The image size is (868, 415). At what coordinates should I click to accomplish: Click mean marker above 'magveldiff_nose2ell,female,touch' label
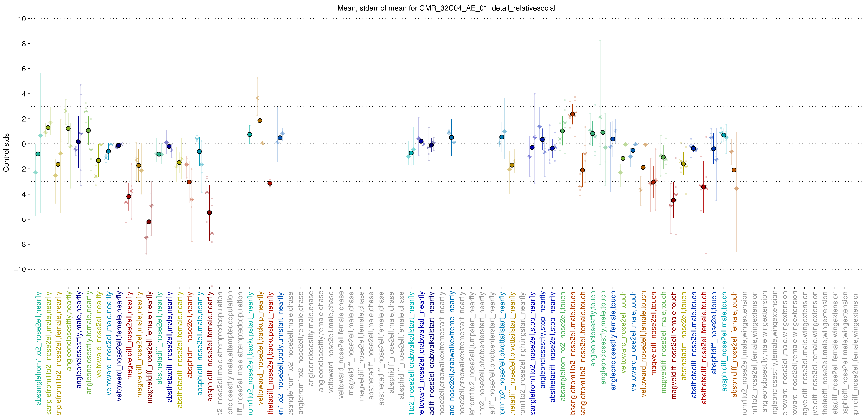tap(673, 200)
